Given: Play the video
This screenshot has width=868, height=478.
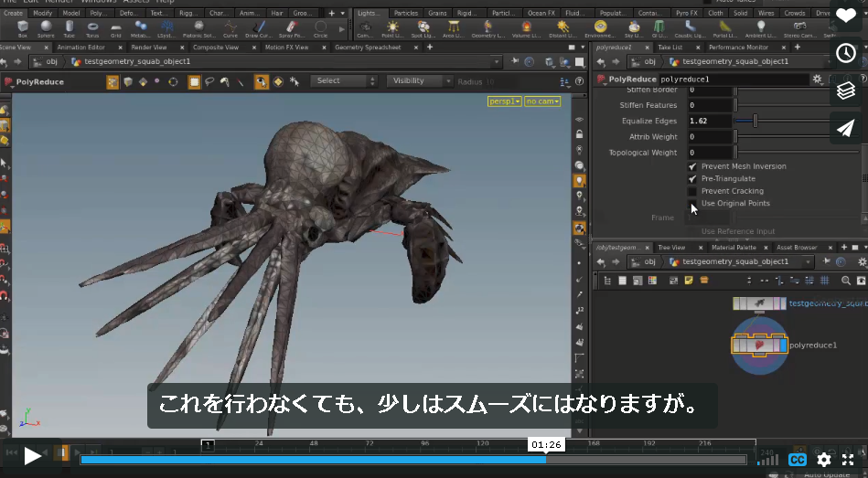Looking at the screenshot, I should coord(33,456).
